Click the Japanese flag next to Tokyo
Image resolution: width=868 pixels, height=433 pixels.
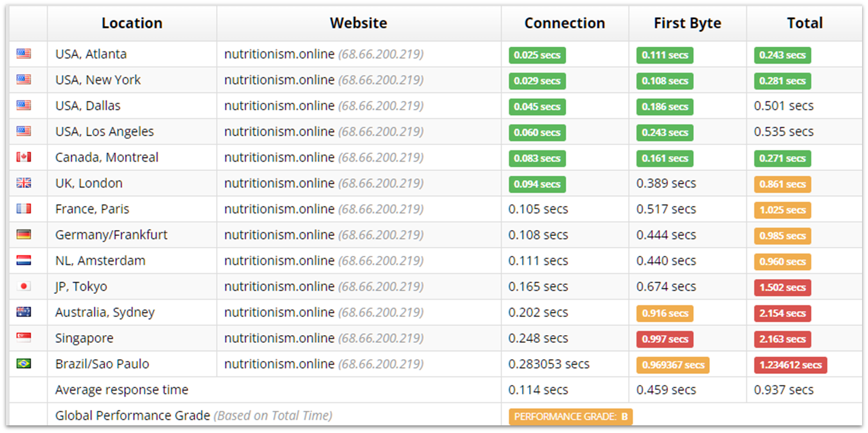pos(24,286)
